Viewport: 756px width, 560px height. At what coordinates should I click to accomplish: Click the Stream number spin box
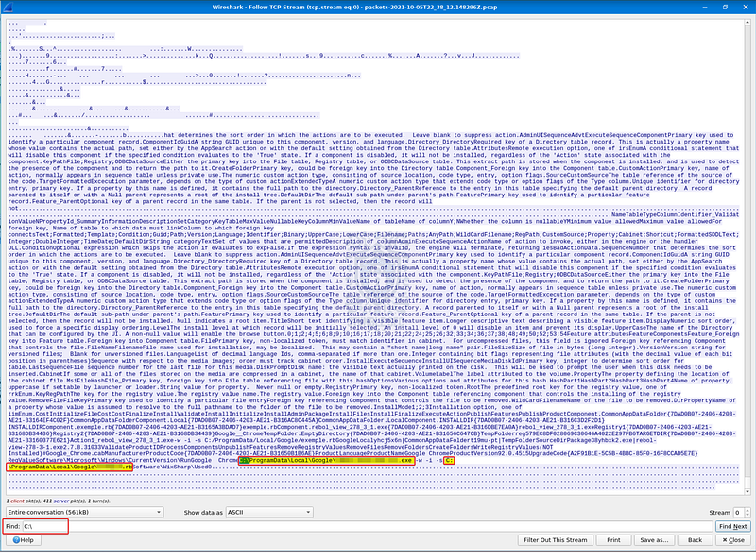coord(742,512)
